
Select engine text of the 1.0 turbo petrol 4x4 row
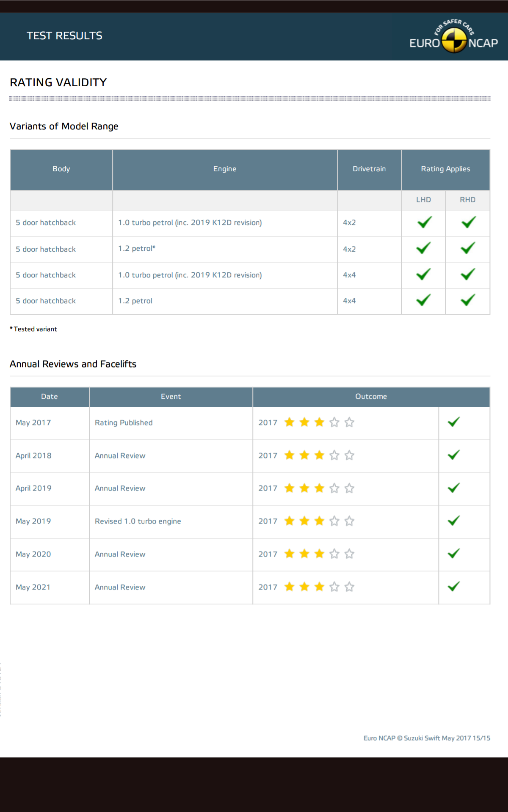pos(190,275)
